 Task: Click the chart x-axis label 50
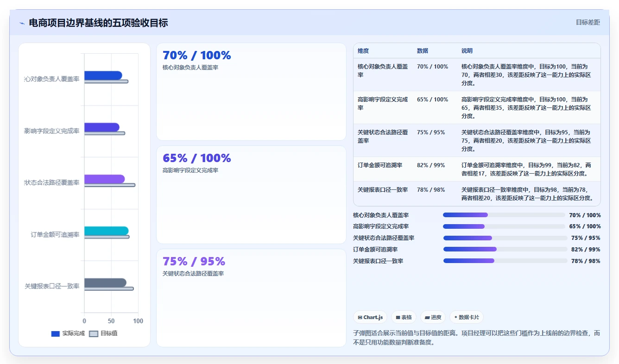pos(111,321)
